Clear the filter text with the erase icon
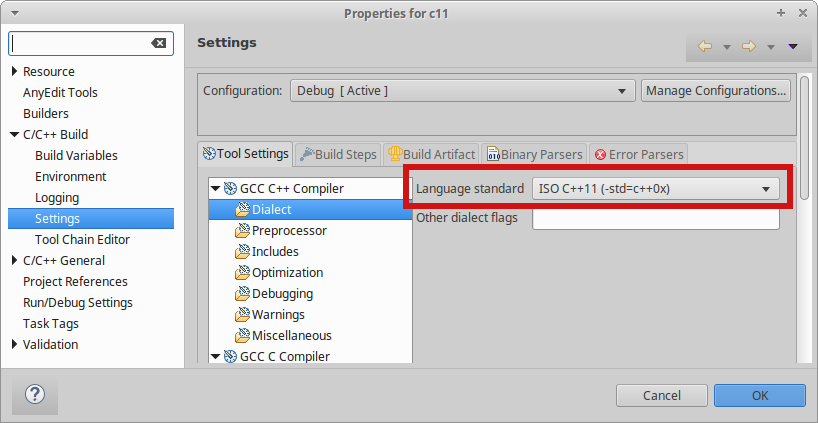 [x=159, y=44]
